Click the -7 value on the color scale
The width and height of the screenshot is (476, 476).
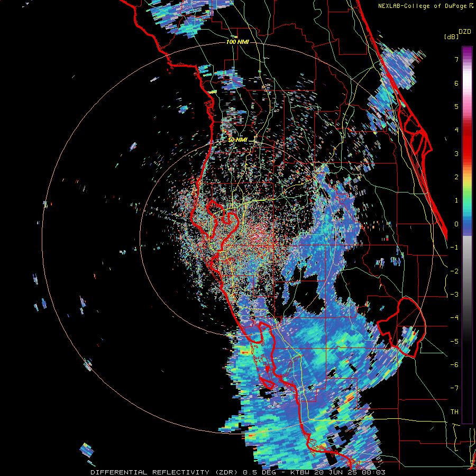tap(454, 388)
